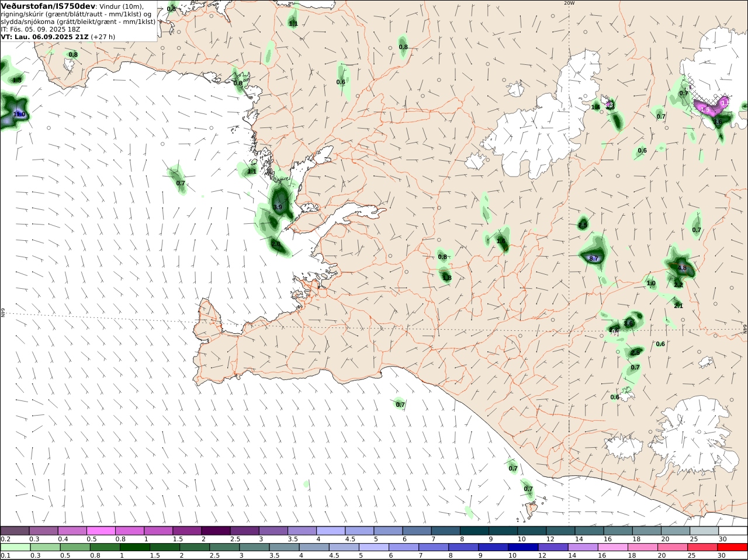This screenshot has height=560, width=748.
Task: Click the 2.2 precipitation value below 4.8
Action: [x=678, y=285]
